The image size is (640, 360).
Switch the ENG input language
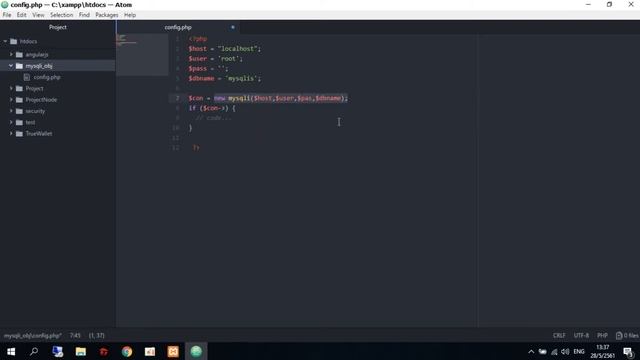point(579,351)
